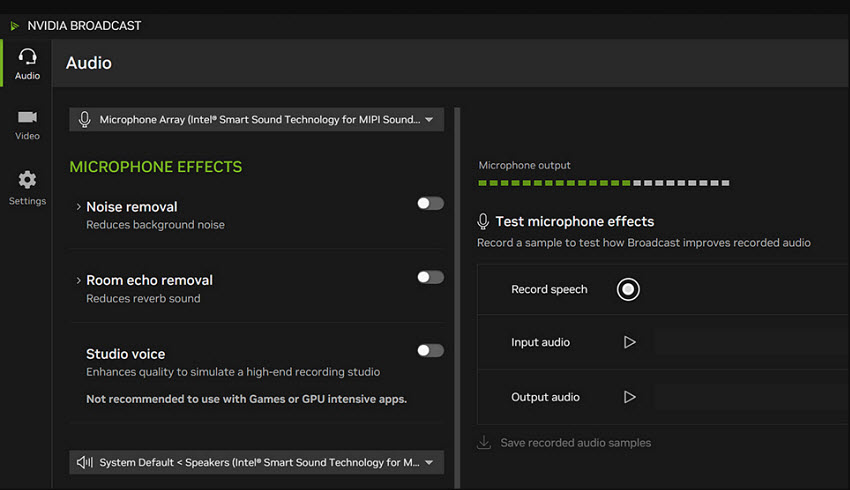Click the 'Not recommended to use with Games' warning
The image size is (850, 490).
pyautogui.click(x=247, y=399)
